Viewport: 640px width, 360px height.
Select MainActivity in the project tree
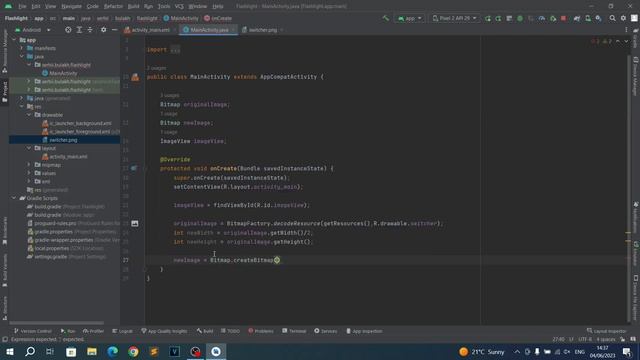(60, 73)
